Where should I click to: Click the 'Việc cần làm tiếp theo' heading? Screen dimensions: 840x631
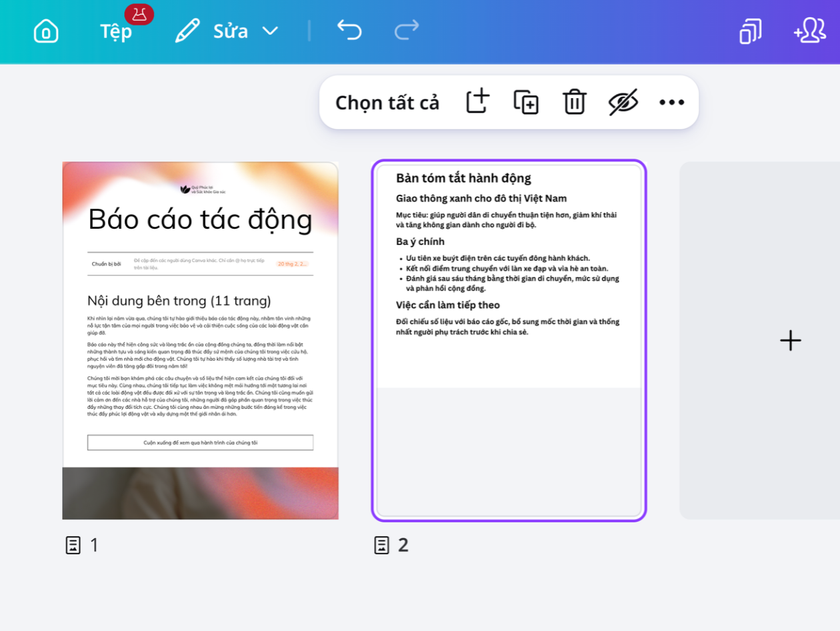tap(447, 305)
